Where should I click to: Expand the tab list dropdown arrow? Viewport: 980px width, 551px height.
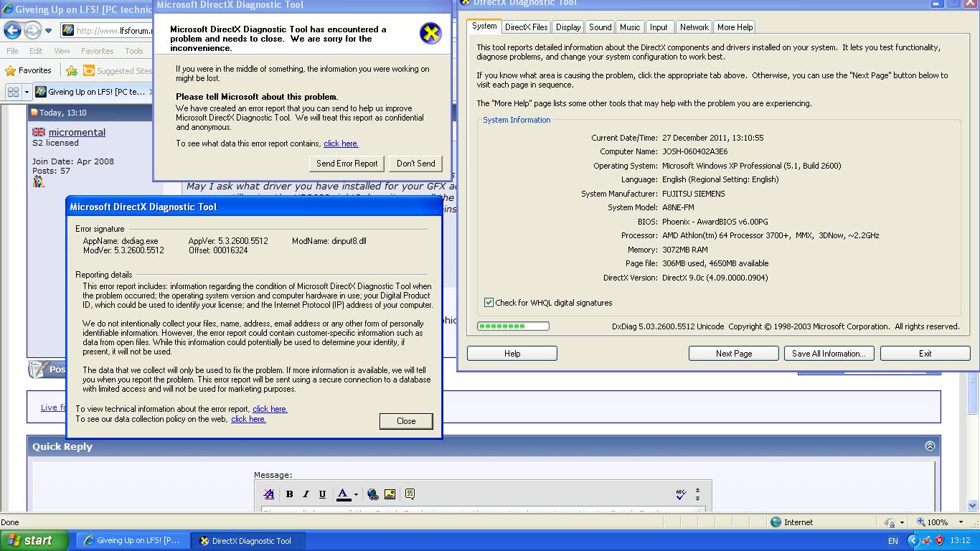27,92
